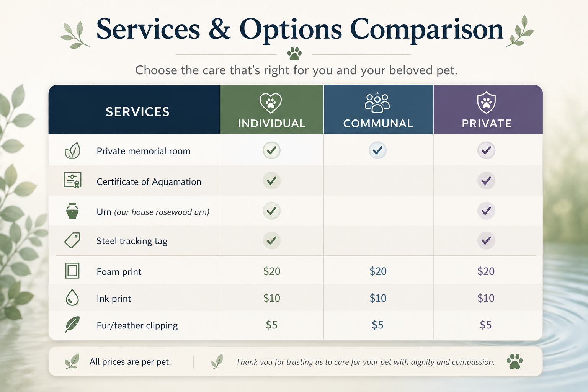Image resolution: width=588 pixels, height=392 pixels.
Task: Click the square frame icon beside Foam print
Action: (x=72, y=271)
